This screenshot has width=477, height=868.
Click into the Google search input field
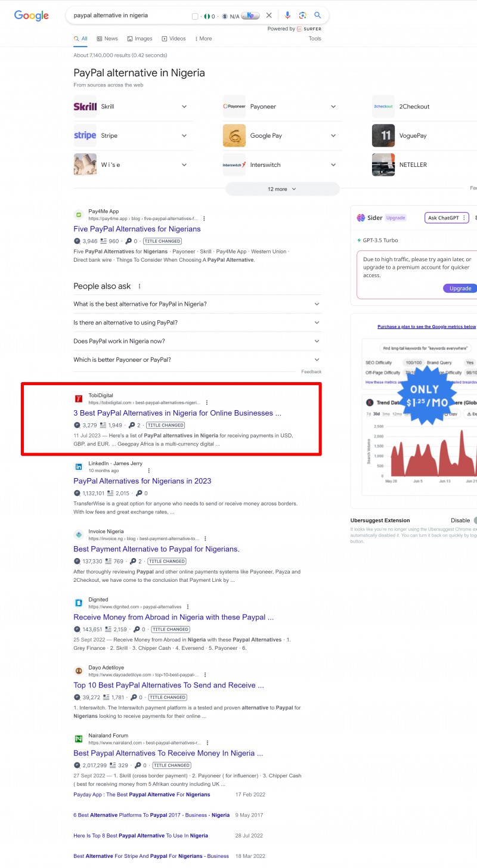coord(128,15)
